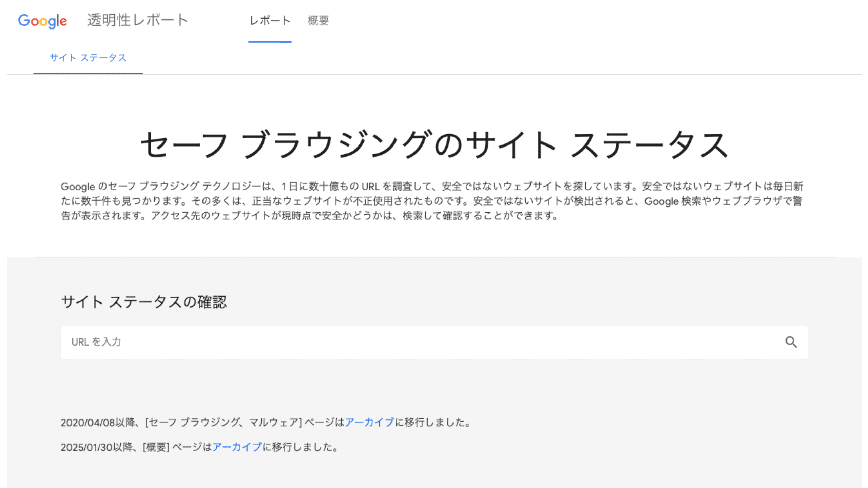Switch to the レポート tab

coord(270,21)
